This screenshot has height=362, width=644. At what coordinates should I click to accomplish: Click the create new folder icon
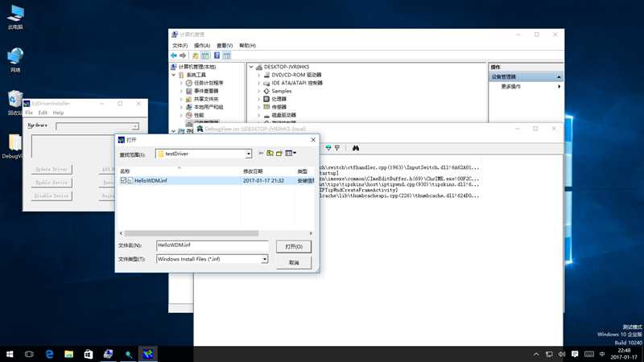279,153
